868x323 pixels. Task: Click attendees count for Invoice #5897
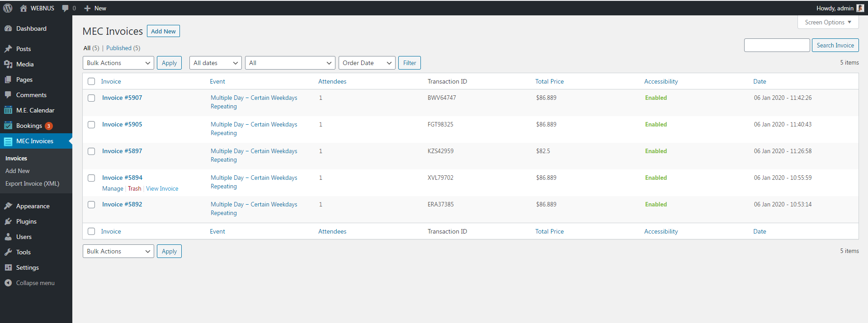coord(321,151)
